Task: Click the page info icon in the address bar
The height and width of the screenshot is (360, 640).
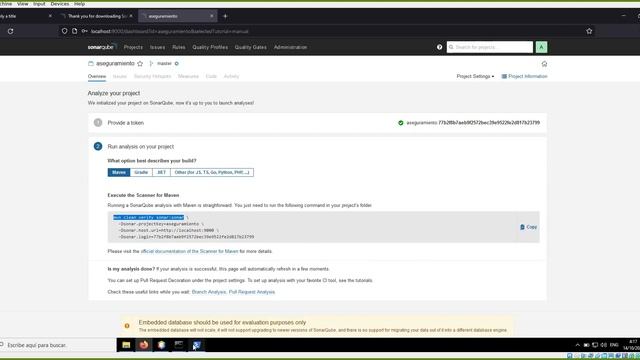Action: (74, 31)
